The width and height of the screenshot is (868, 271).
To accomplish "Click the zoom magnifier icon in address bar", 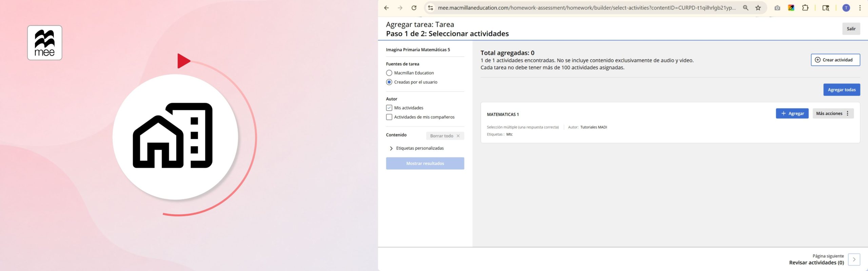I will click(x=746, y=8).
